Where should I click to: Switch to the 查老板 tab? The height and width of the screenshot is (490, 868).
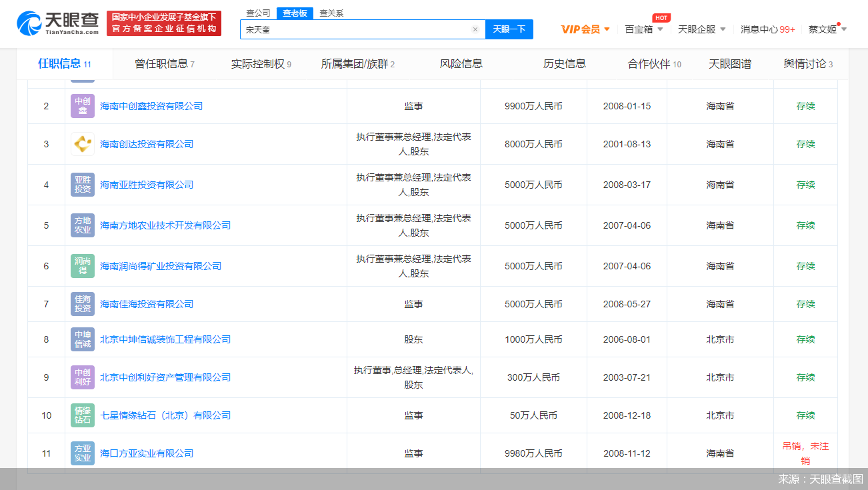(294, 12)
